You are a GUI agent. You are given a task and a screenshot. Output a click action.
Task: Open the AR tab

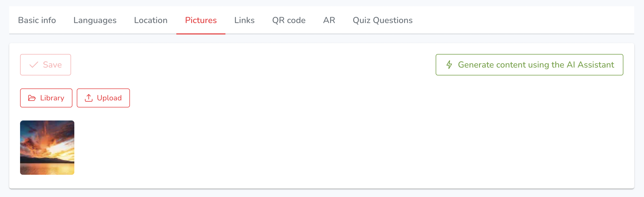coord(329,20)
